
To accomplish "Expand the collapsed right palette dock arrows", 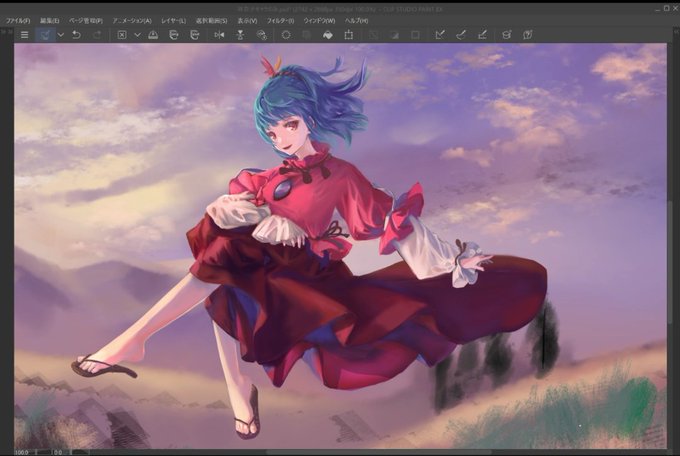I will pyautogui.click(x=676, y=32).
